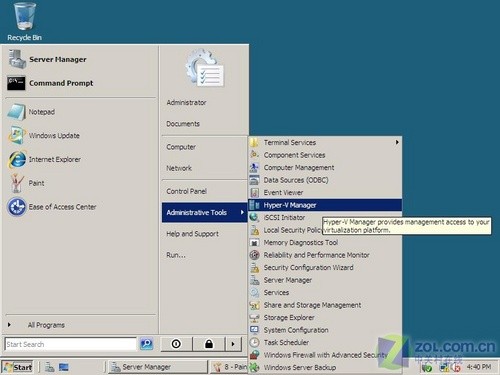This screenshot has width=500, height=375.
Task: Click the Paint icon in Start menu
Action: pos(16,183)
